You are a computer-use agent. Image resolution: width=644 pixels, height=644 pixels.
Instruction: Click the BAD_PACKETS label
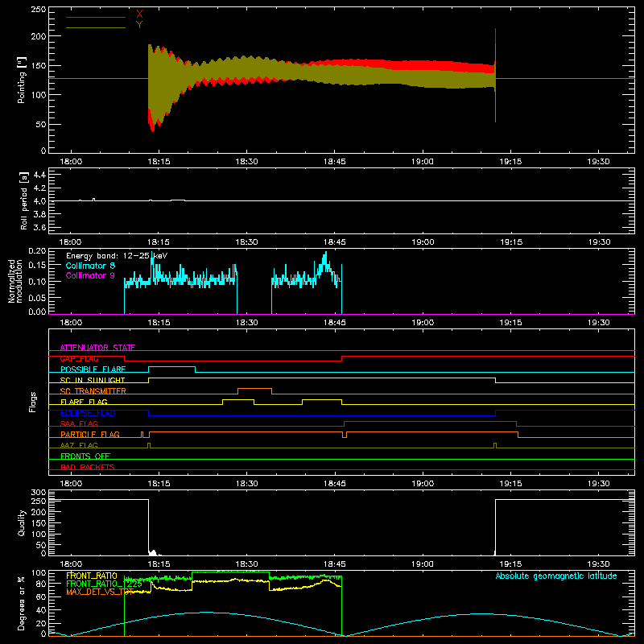click(88, 467)
